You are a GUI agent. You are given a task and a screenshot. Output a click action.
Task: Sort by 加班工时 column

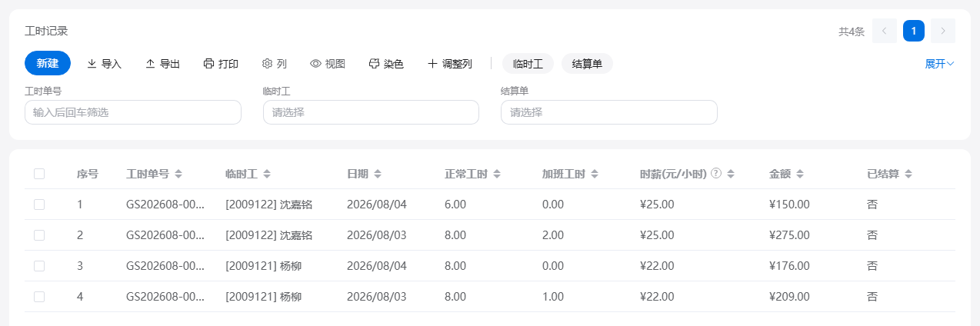click(x=595, y=174)
